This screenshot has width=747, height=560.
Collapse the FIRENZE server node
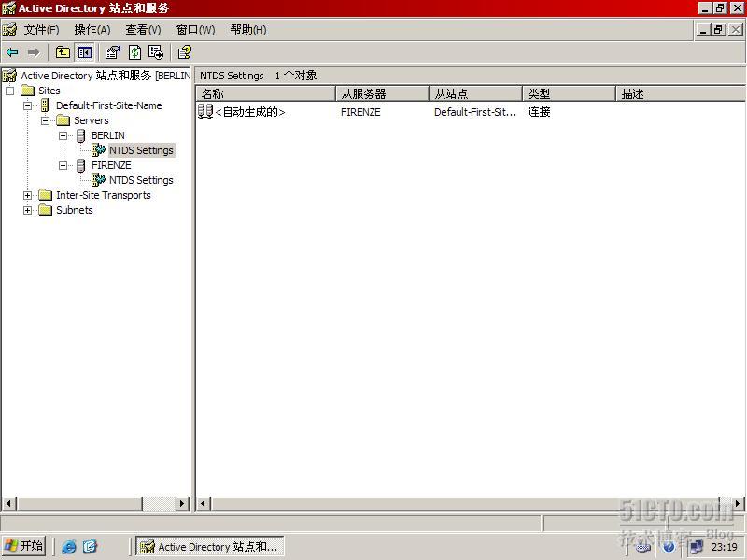(x=63, y=165)
